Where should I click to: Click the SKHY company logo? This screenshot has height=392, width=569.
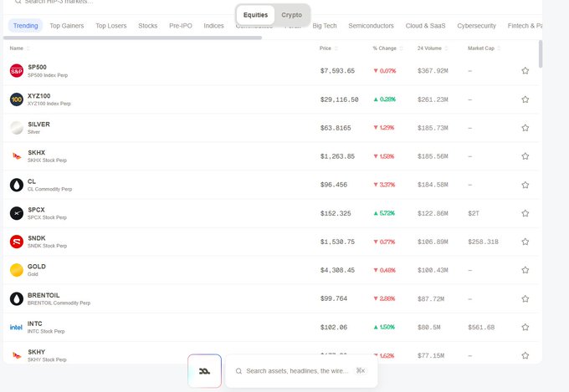(x=17, y=355)
